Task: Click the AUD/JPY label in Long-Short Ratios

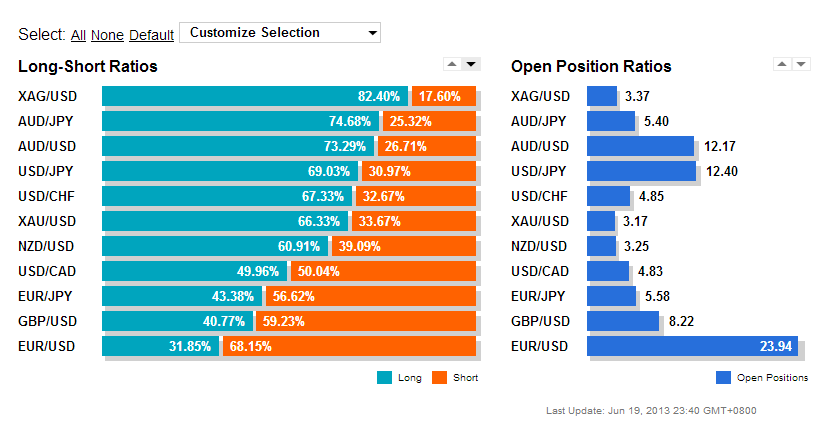Action: 46,121
